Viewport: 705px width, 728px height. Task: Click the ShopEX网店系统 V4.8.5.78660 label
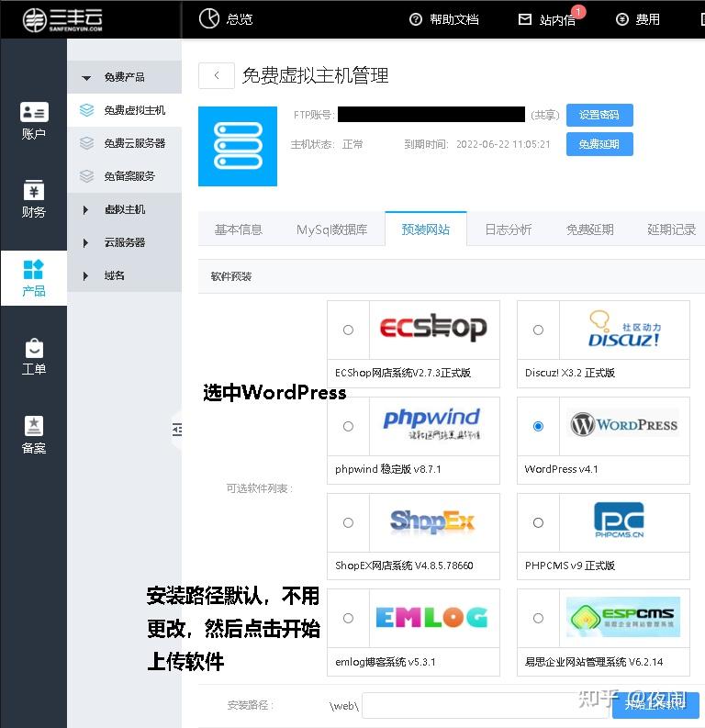pyautogui.click(x=404, y=566)
